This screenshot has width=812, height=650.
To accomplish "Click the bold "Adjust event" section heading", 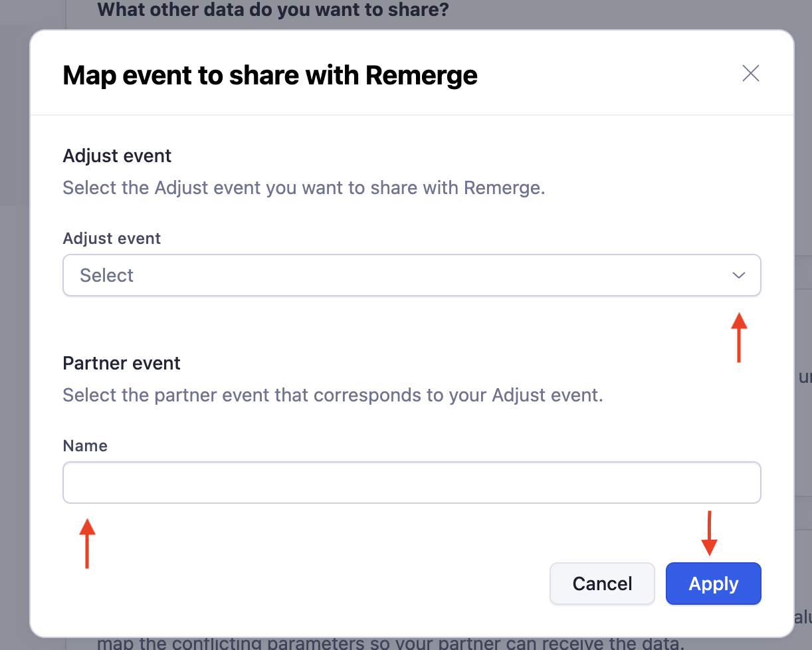I will 117,156.
